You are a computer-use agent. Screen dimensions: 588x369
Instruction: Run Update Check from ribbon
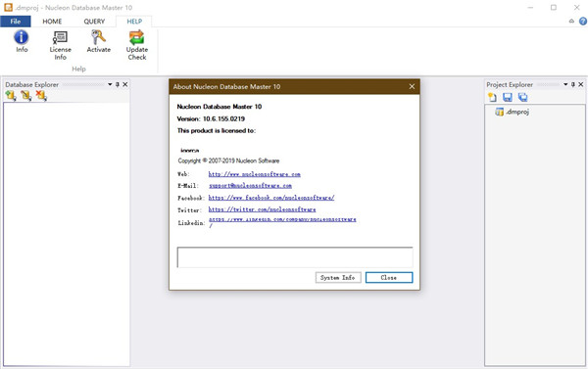[137, 45]
